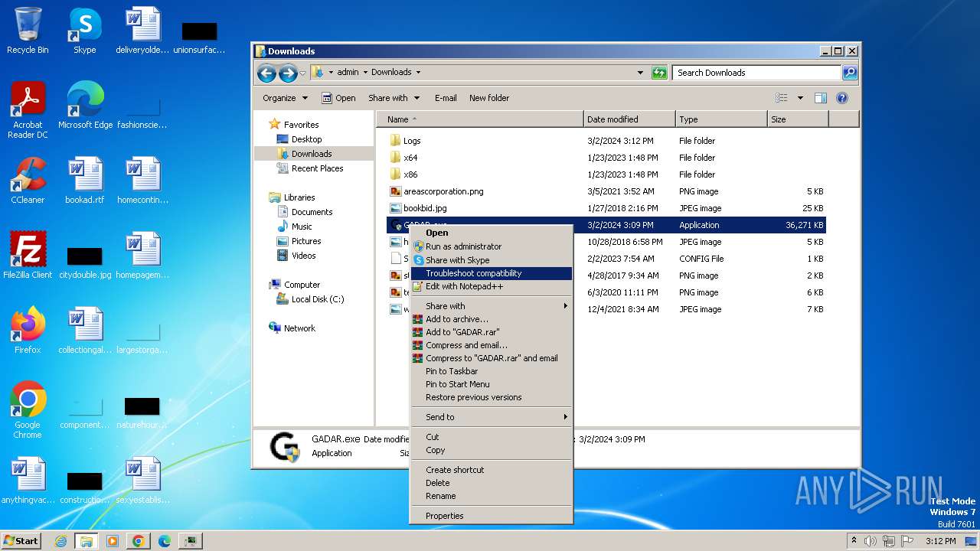Click Chrome icon in taskbar
This screenshot has height=551, width=980.
pyautogui.click(x=138, y=541)
